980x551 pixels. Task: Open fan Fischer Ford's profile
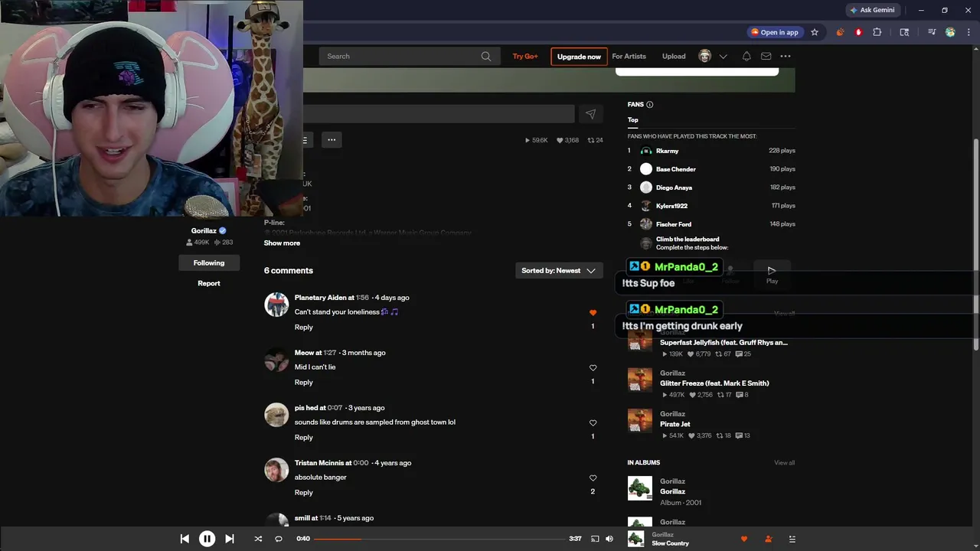pyautogui.click(x=674, y=224)
